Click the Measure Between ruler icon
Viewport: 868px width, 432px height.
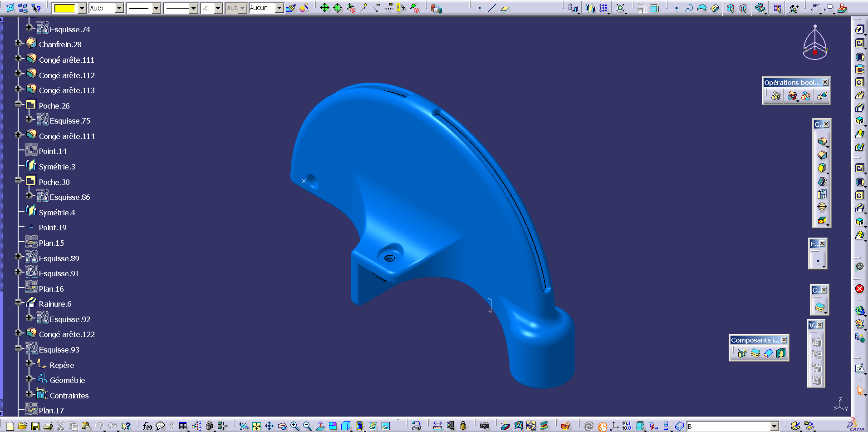(x=437, y=426)
